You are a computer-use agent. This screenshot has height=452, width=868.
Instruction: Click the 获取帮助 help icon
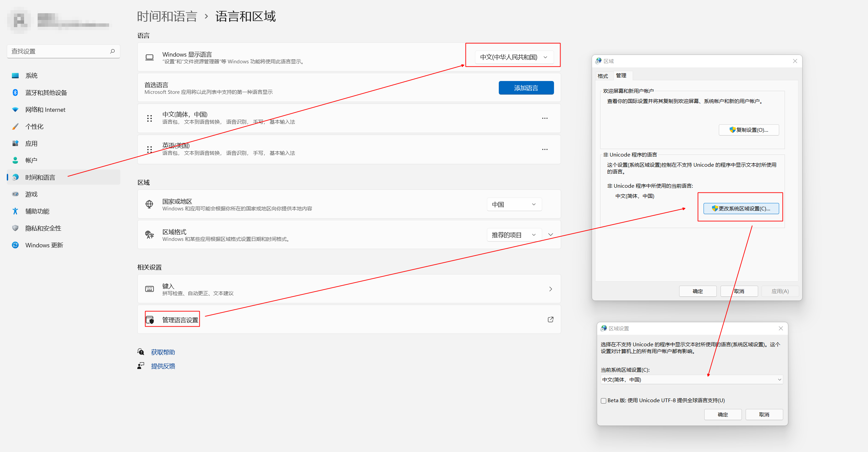141,352
